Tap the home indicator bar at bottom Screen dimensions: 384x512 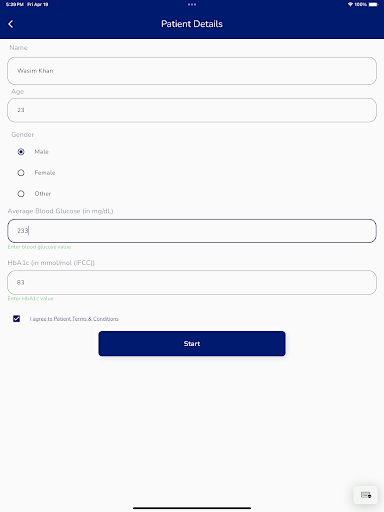click(192, 508)
